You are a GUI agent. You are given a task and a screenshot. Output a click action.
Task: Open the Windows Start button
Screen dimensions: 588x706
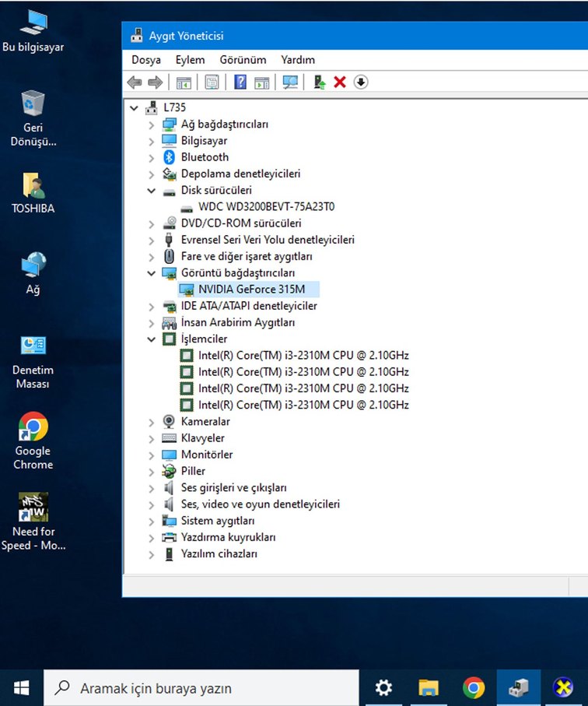tap(21, 687)
